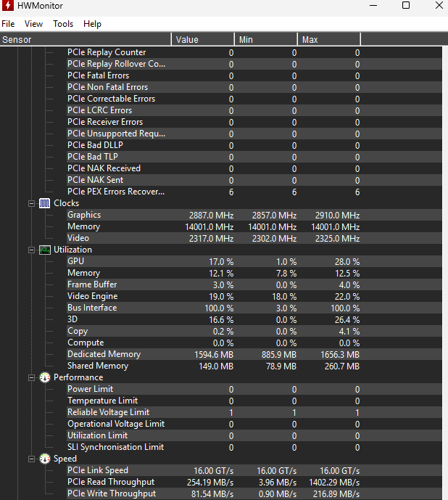Click the Sensor column header
This screenshot has width=448, height=500.
tap(86, 39)
